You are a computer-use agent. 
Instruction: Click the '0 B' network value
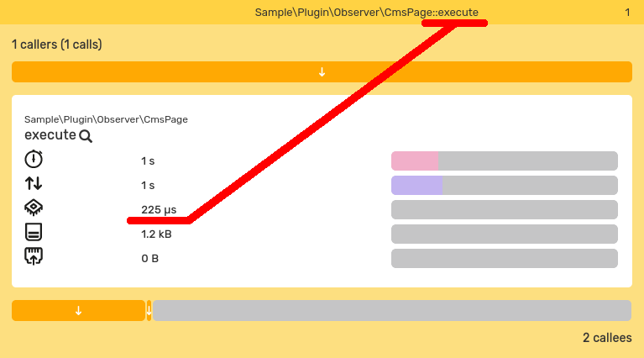(x=150, y=259)
